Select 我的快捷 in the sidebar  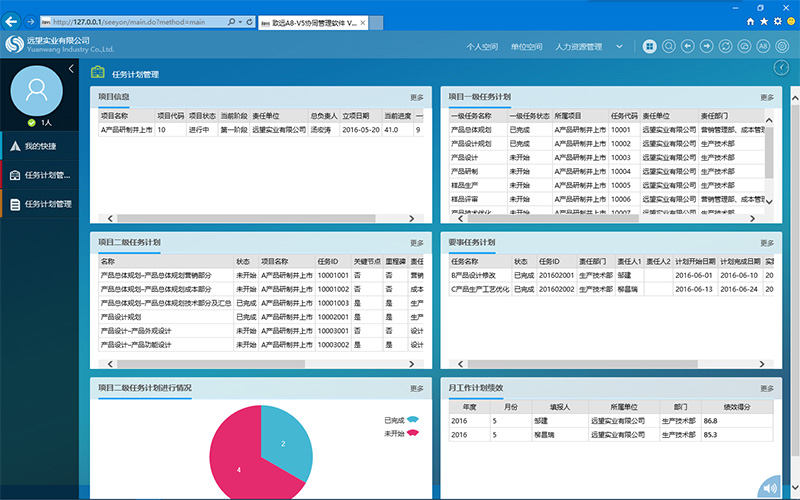(x=40, y=146)
